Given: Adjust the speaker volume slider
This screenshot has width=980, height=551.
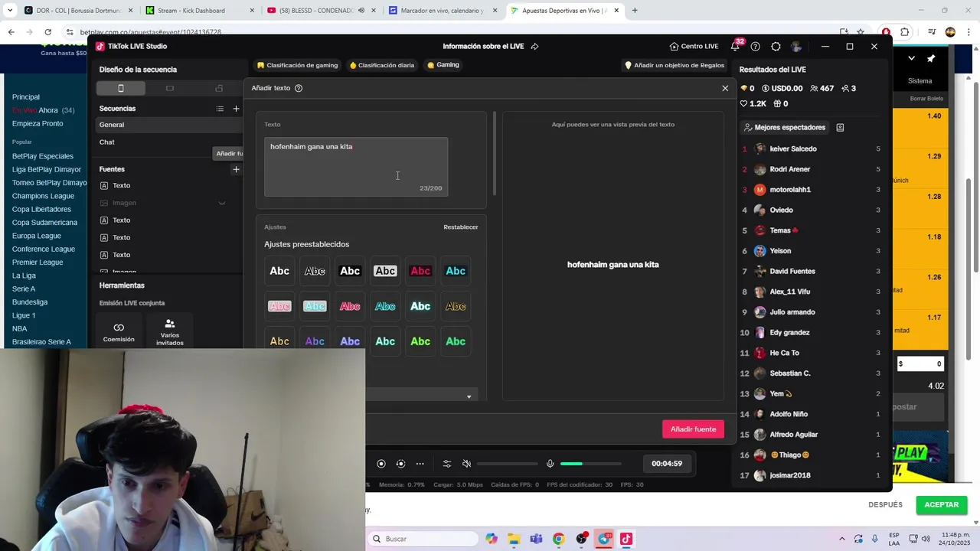Looking at the screenshot, I should pos(507,464).
